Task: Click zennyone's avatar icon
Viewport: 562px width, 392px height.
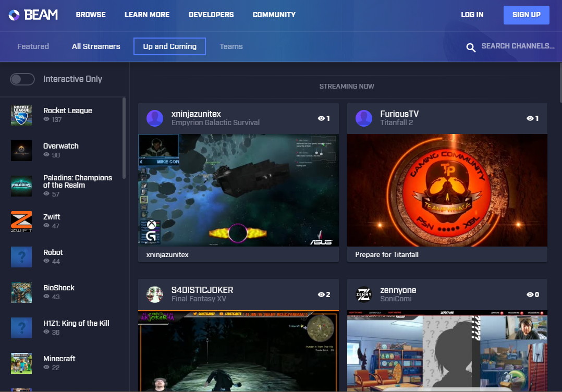Action: 364,295
